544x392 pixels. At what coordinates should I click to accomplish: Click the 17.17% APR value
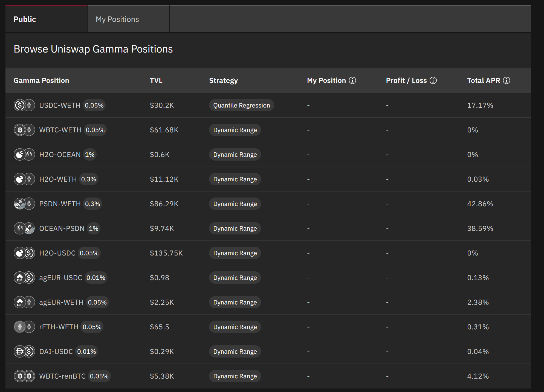pyautogui.click(x=480, y=105)
